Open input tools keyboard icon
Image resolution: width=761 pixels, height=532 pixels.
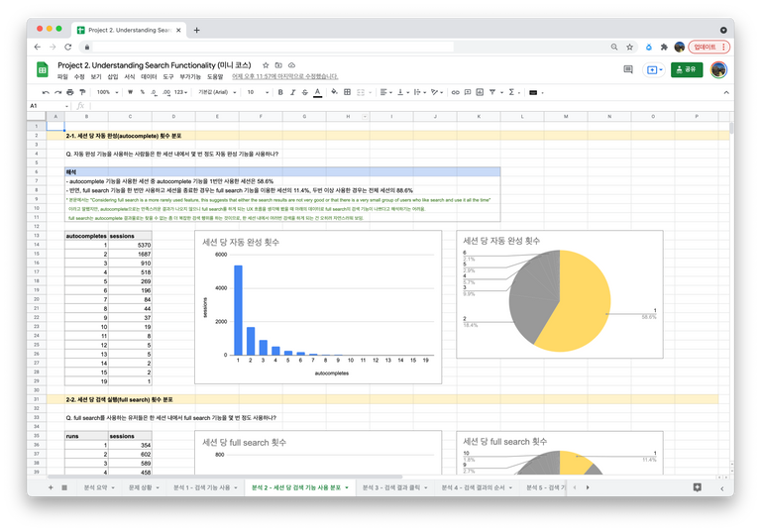pos(533,92)
